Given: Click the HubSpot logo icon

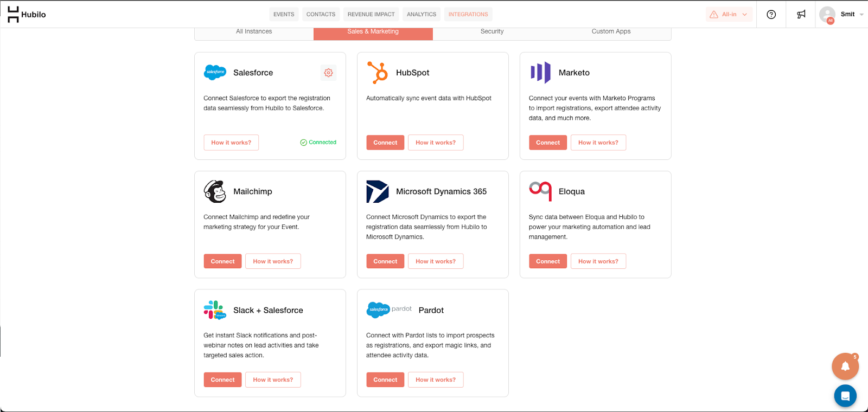Looking at the screenshot, I should 378,73.
